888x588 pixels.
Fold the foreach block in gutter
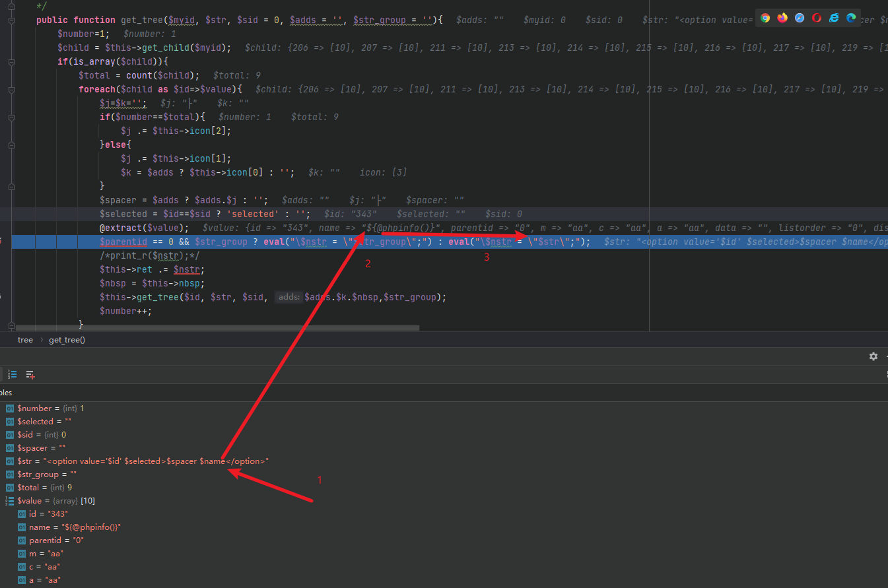click(x=12, y=89)
